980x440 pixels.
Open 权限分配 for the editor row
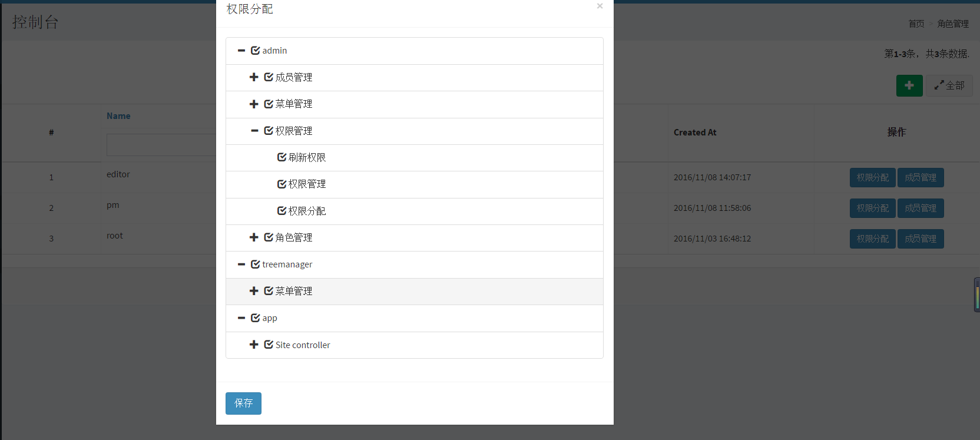click(x=872, y=177)
